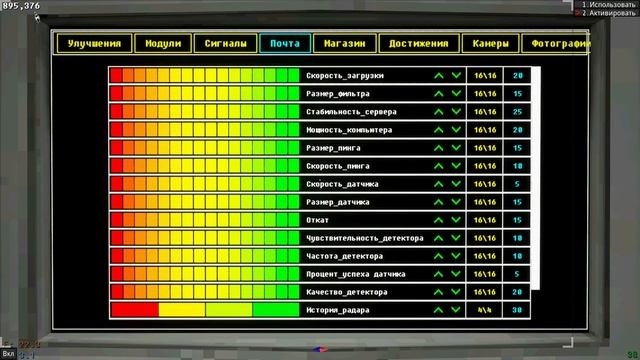The height and width of the screenshot is (360, 640).
Task: Open the Сигналы tab
Action: [x=225, y=44]
